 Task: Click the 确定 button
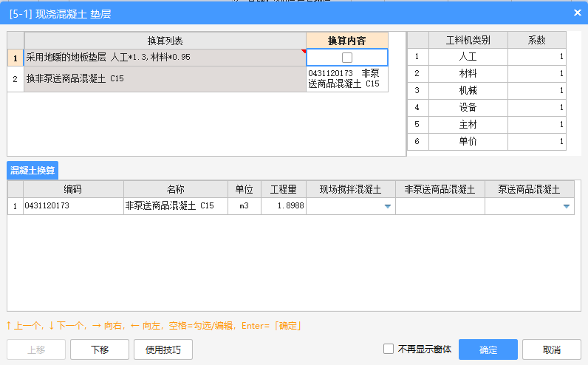pyautogui.click(x=488, y=349)
